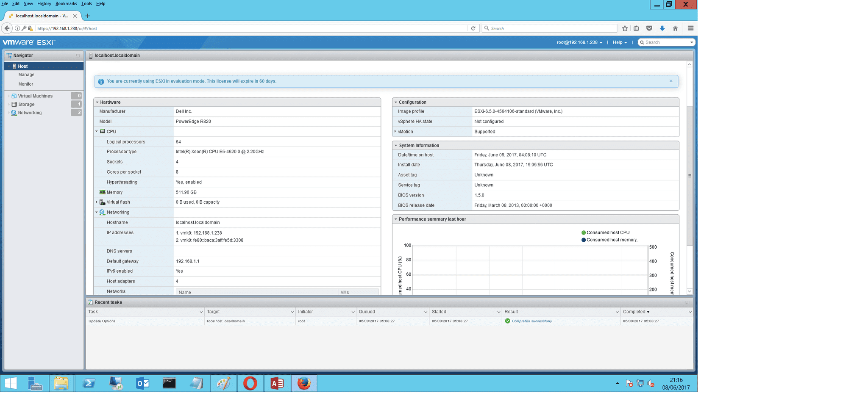Collapse Performance summary last hour section
868x393 pixels.
396,219
